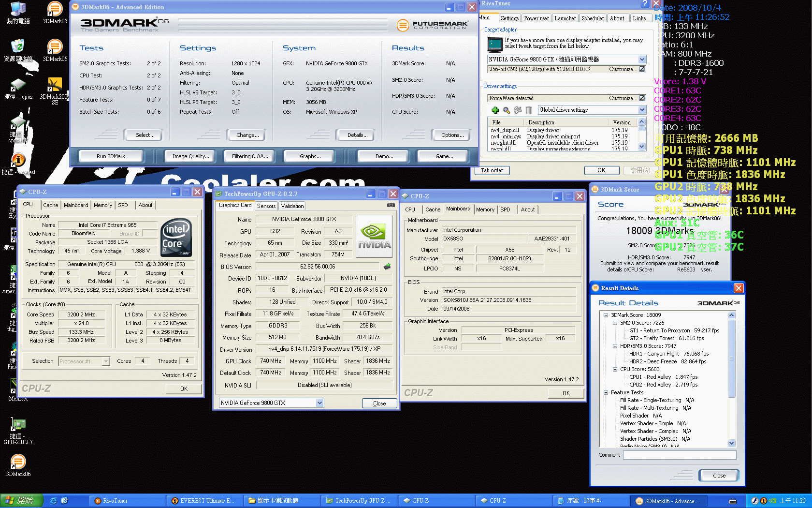Collapse the HDR/SM3.0 Score: 7947 node
The height and width of the screenshot is (508, 812).
click(615, 346)
